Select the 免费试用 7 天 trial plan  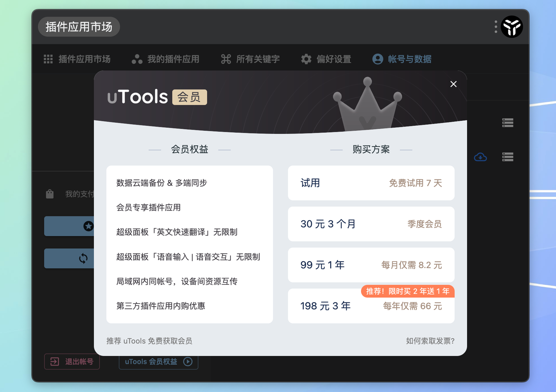click(x=371, y=183)
